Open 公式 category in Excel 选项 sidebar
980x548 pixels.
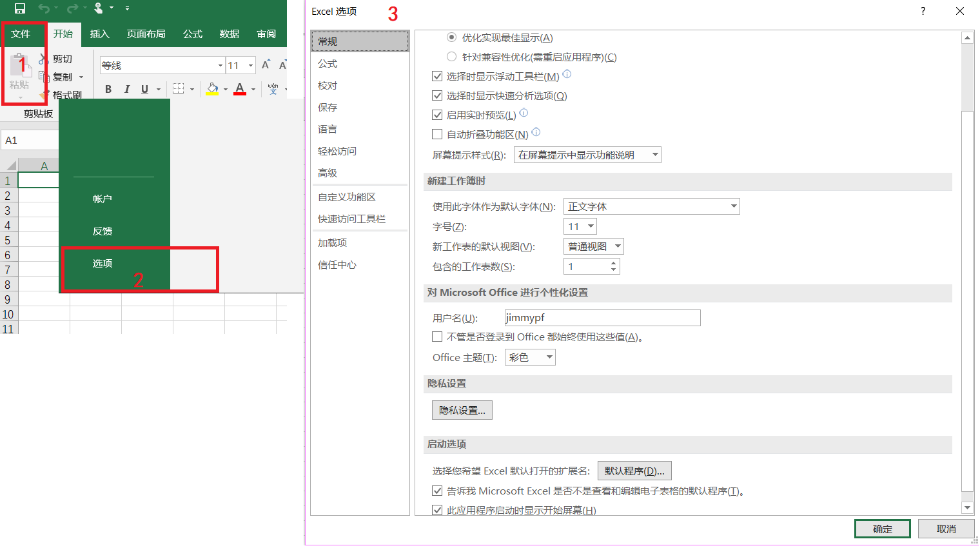(x=360, y=63)
